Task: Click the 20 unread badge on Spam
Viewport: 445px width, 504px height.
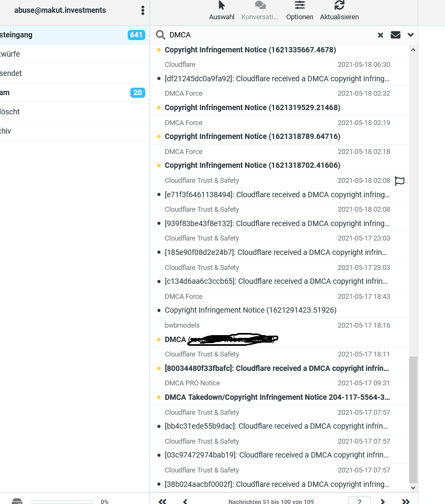Action: click(x=137, y=92)
